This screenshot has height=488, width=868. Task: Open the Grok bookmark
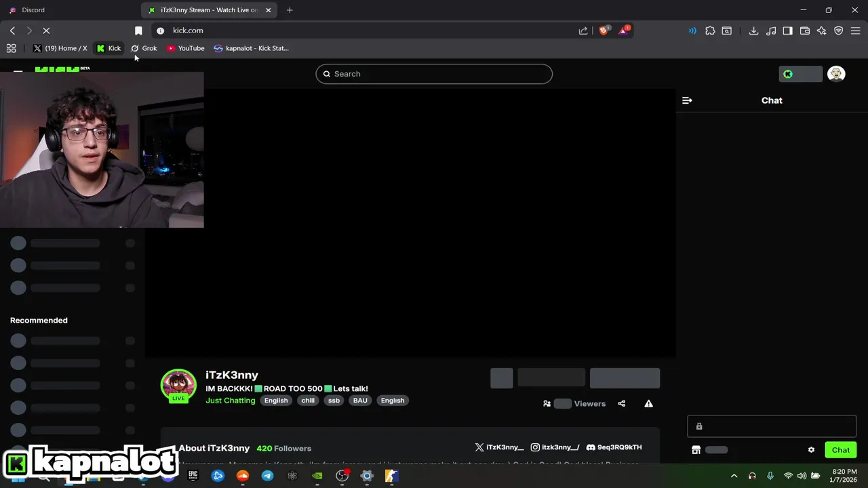click(x=144, y=48)
